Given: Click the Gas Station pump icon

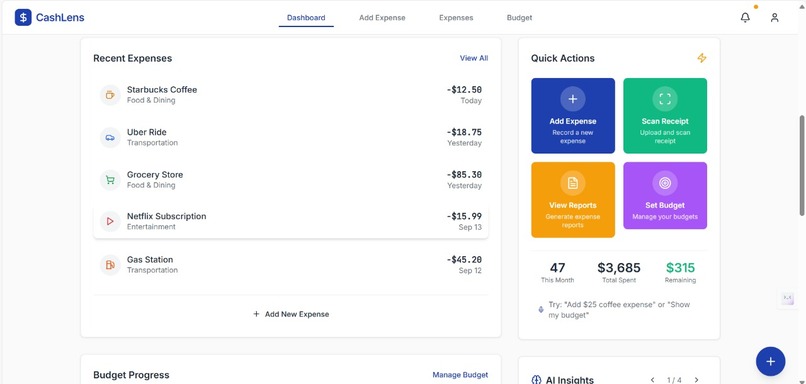Looking at the screenshot, I should [110, 265].
